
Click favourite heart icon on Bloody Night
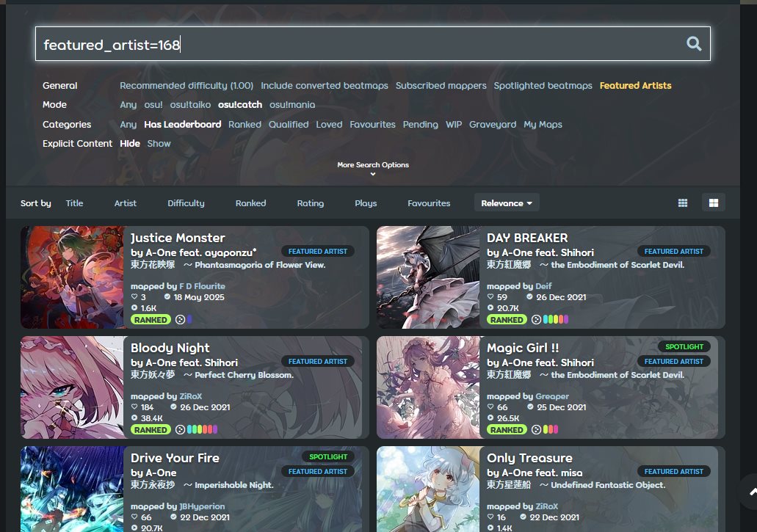134,407
